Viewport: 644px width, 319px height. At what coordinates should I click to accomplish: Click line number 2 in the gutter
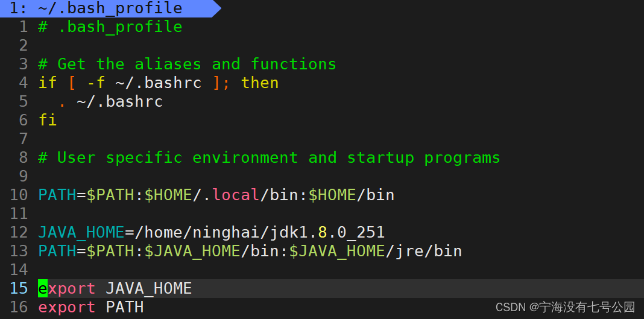tap(24, 46)
